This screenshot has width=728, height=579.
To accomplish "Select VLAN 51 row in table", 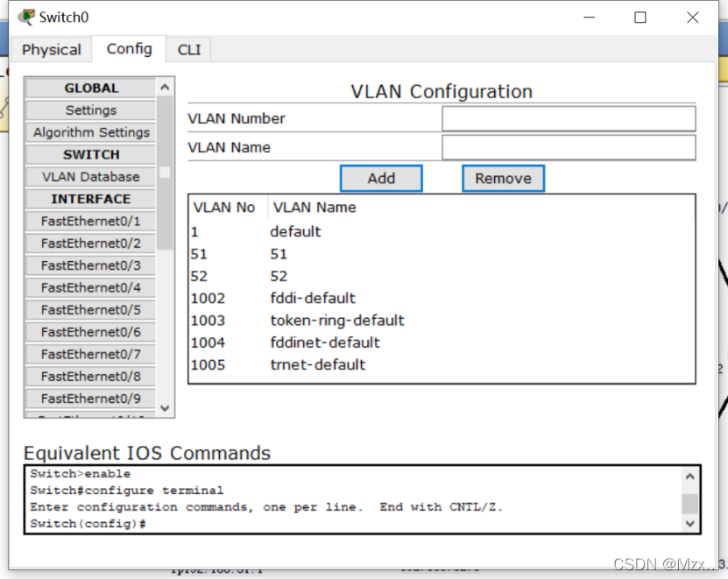I will (x=279, y=254).
